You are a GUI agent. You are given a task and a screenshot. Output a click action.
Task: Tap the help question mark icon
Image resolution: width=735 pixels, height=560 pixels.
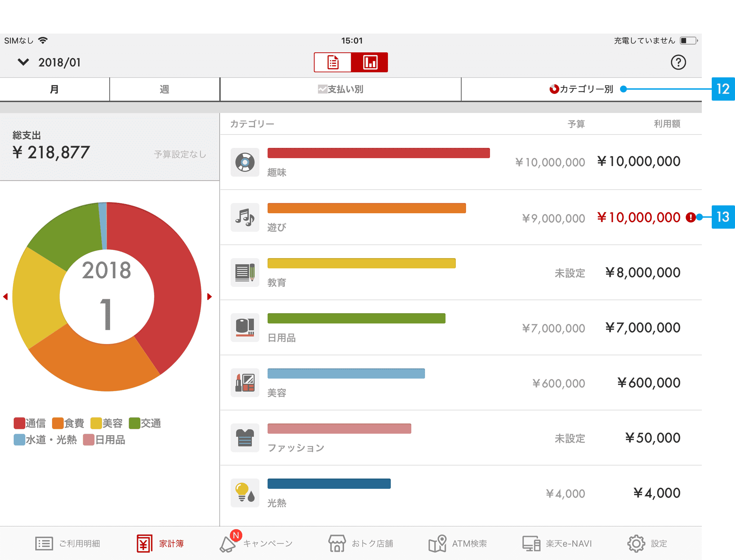tap(678, 62)
